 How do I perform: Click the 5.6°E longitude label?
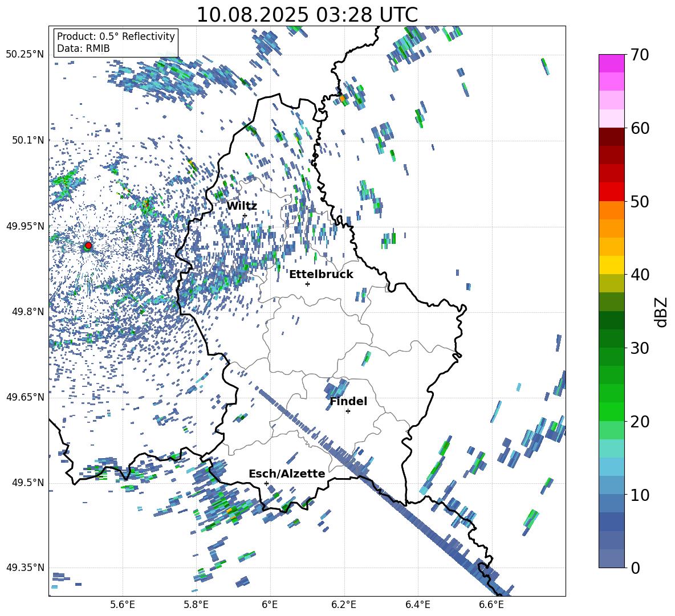point(123,605)
